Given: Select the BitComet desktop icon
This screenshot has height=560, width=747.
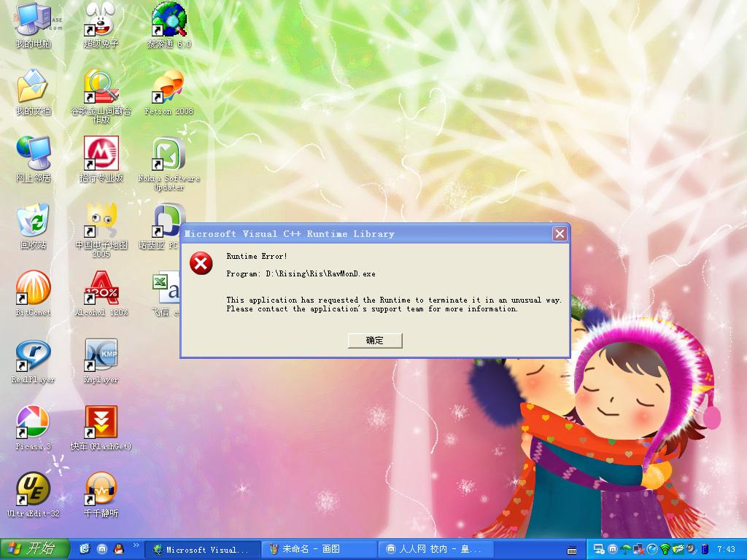Looking at the screenshot, I should coord(33,295).
